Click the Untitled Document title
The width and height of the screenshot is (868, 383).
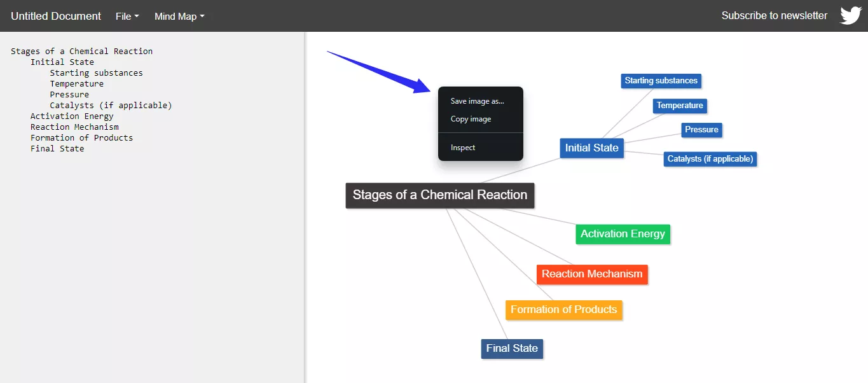pyautogui.click(x=55, y=16)
